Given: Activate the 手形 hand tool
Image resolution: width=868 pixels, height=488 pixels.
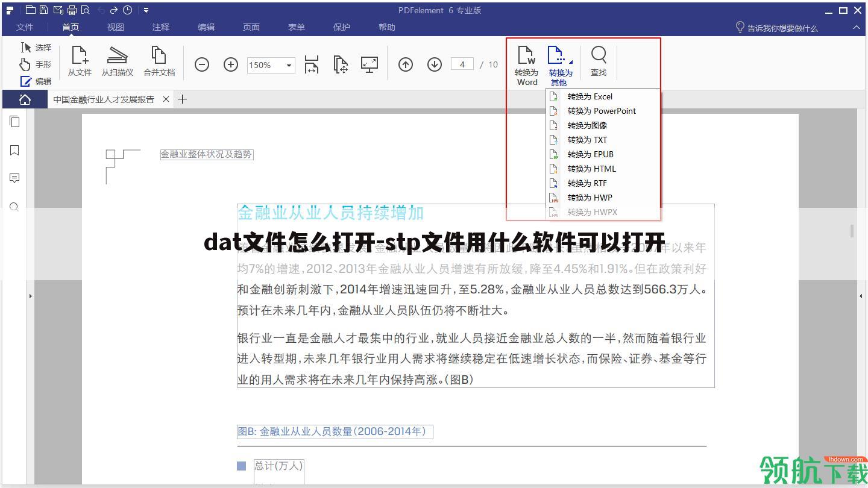Looking at the screenshot, I should point(36,64).
